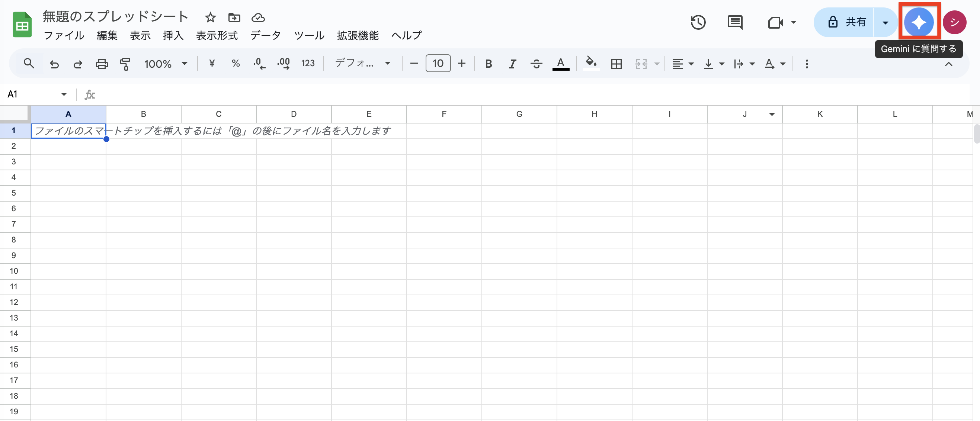Screen dimensions: 980x421
Task: Increase font size with plus button
Action: (461, 63)
